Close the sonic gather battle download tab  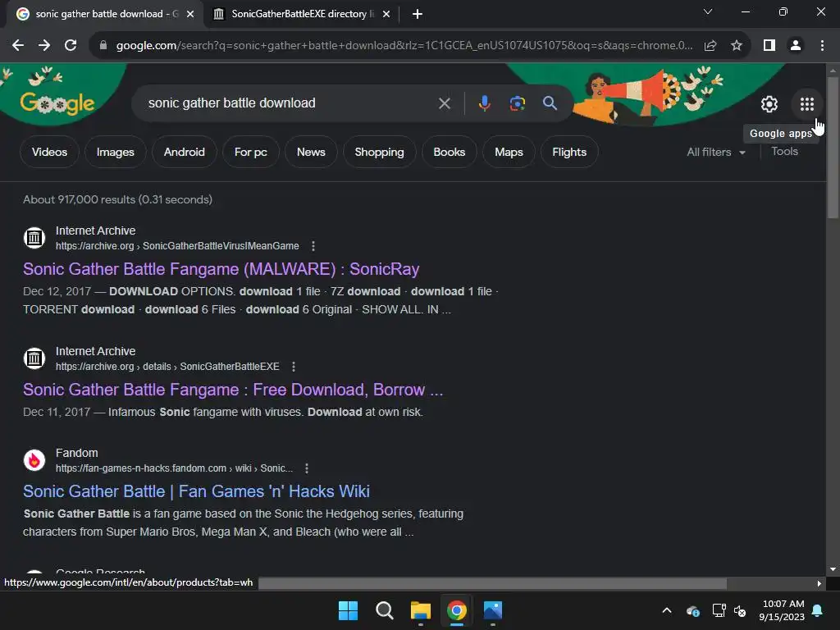click(x=190, y=14)
